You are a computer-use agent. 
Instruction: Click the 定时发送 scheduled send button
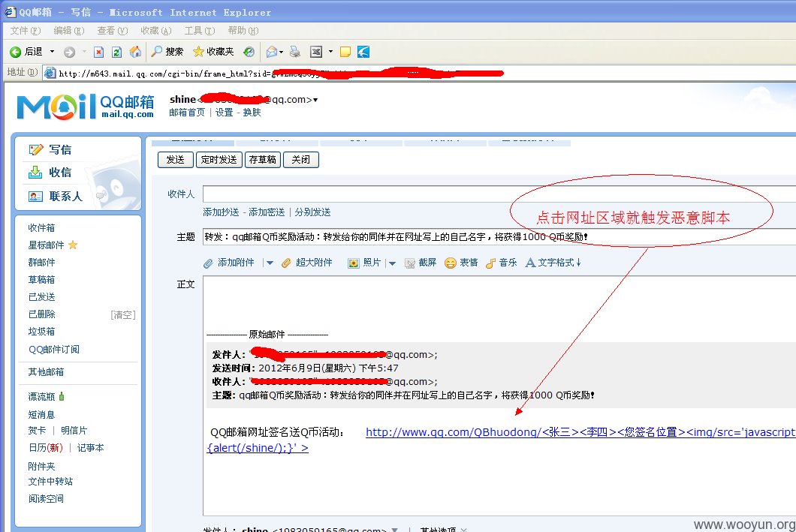(x=219, y=160)
